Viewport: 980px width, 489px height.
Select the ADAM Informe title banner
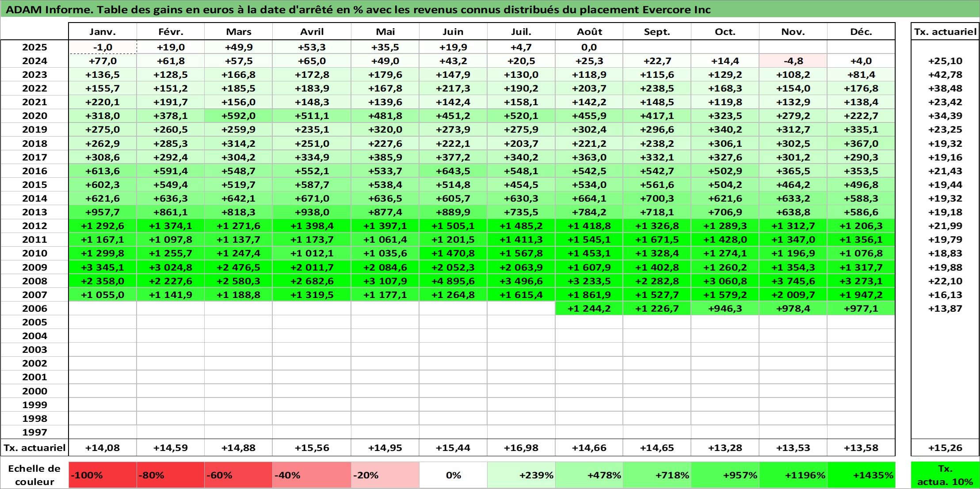(490, 9)
